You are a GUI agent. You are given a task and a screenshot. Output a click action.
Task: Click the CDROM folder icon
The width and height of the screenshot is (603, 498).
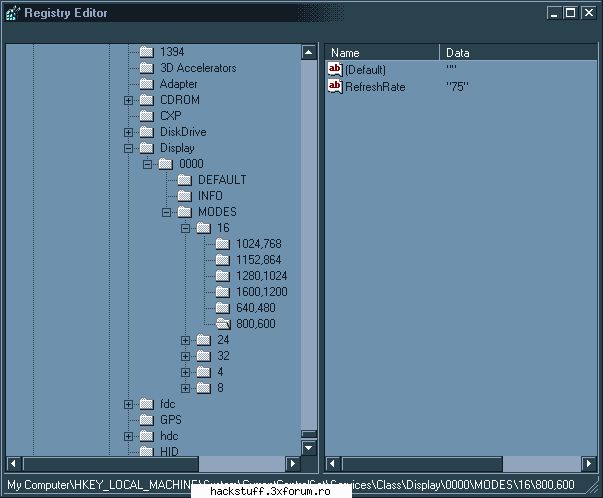(x=147, y=100)
